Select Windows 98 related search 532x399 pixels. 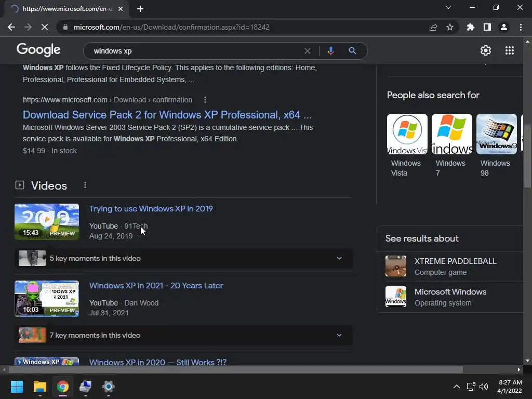click(497, 145)
